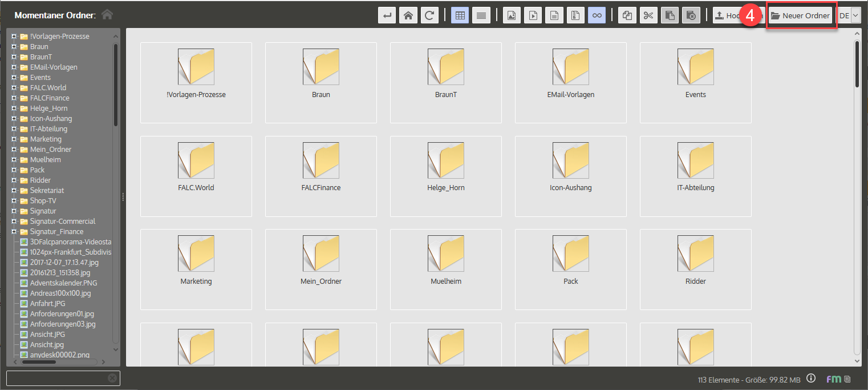The width and height of the screenshot is (868, 390).
Task: Toggle the show all files infinity filter
Action: coord(597,16)
